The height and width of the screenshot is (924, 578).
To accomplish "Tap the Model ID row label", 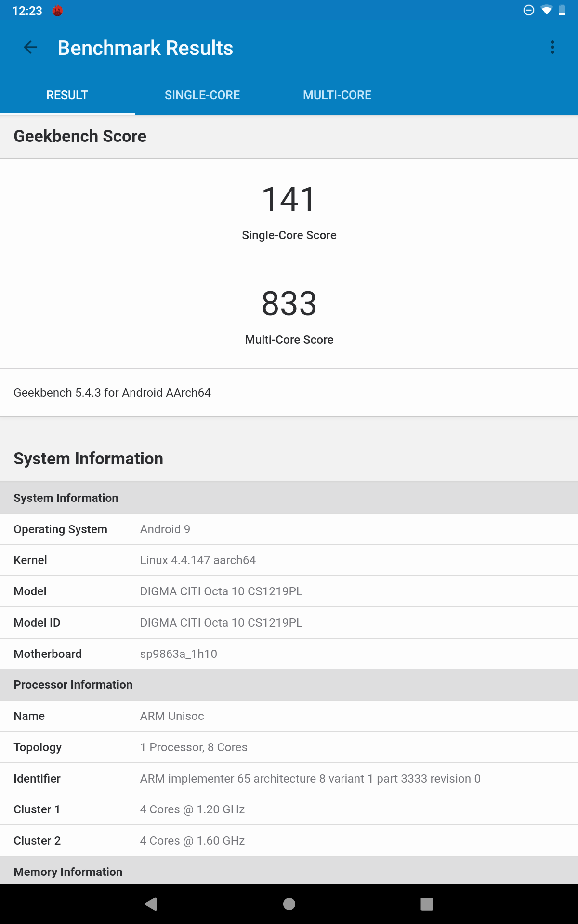I will [x=37, y=623].
